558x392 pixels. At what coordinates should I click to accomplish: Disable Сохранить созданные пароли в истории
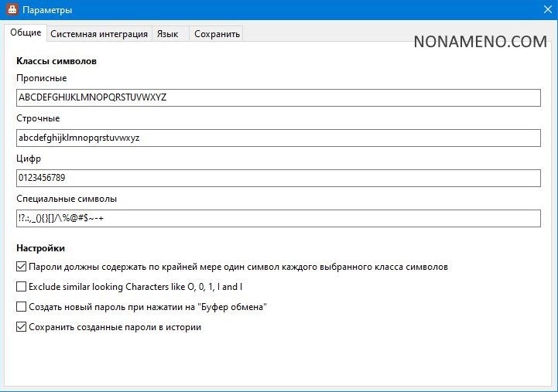pyautogui.click(x=21, y=327)
